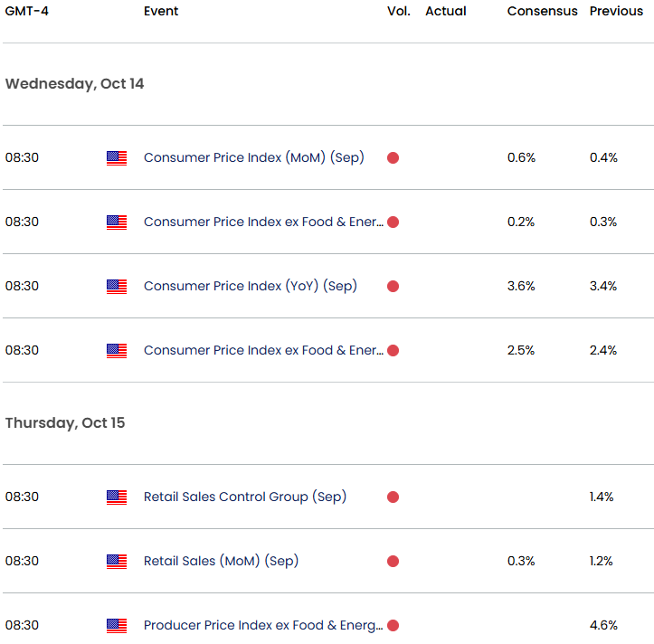Click the 0.3% consensus value for Retail Sales (MoM)
Screen dimensions: 654x644
(521, 561)
